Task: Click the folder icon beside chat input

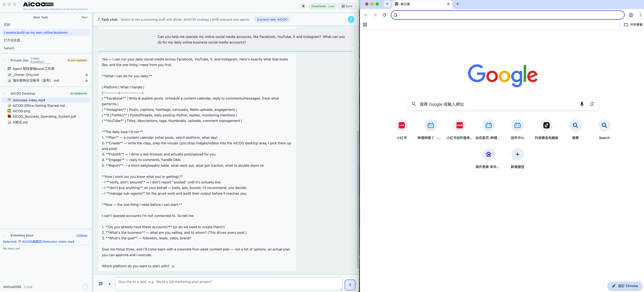Action: click(101, 284)
